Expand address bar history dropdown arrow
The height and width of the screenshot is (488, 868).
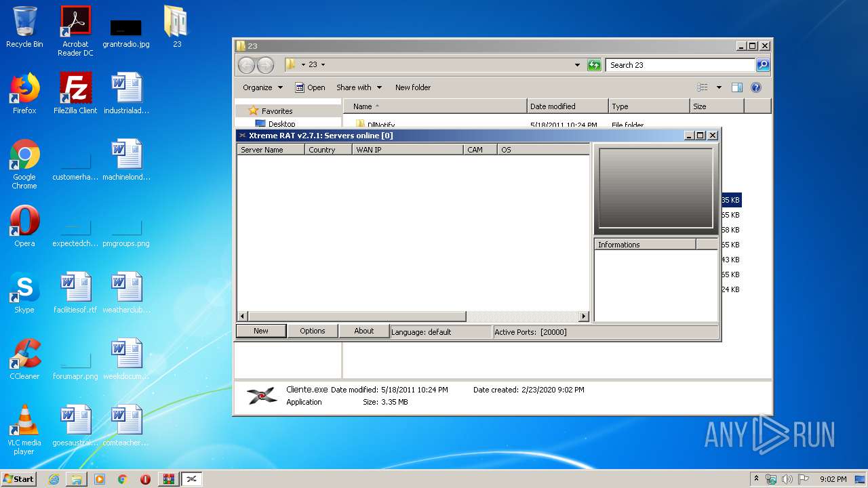pos(577,65)
